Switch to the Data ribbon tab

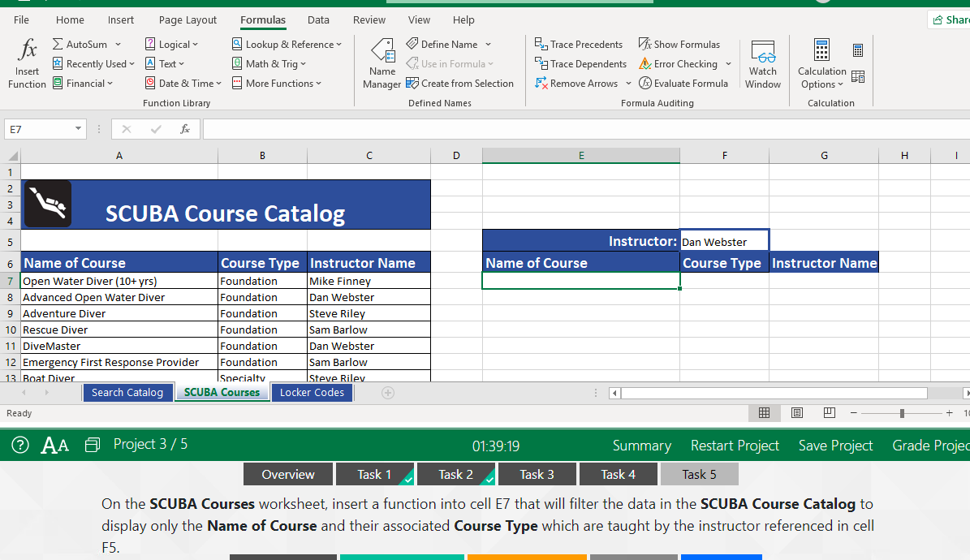click(318, 19)
